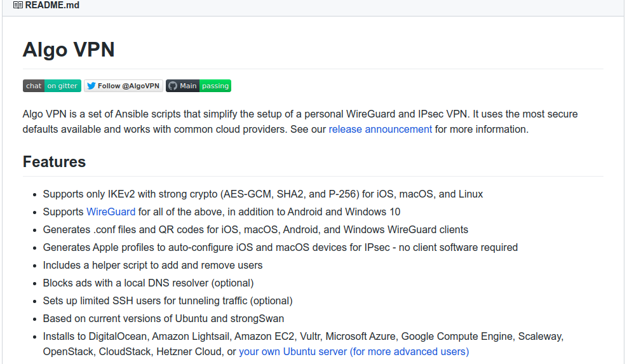Open the green "on gitter" badge segment
This screenshot has width=627, height=364.
(x=62, y=86)
